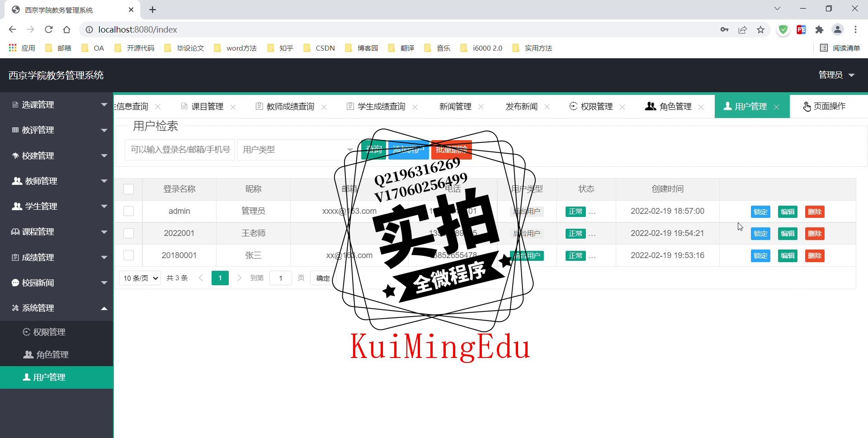Tick the checkbox for 2022001 row
The image size is (868, 438).
(x=128, y=233)
